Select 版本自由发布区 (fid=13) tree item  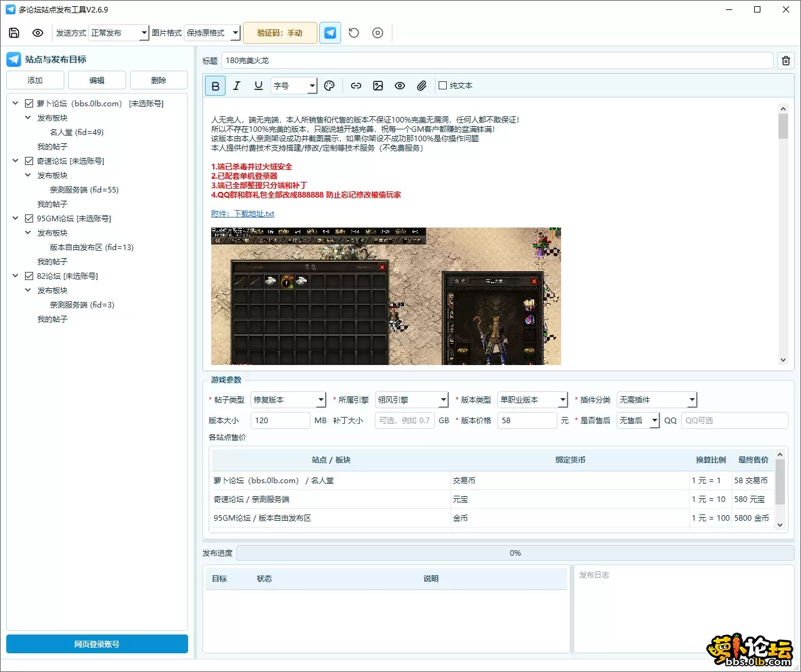tap(92, 248)
